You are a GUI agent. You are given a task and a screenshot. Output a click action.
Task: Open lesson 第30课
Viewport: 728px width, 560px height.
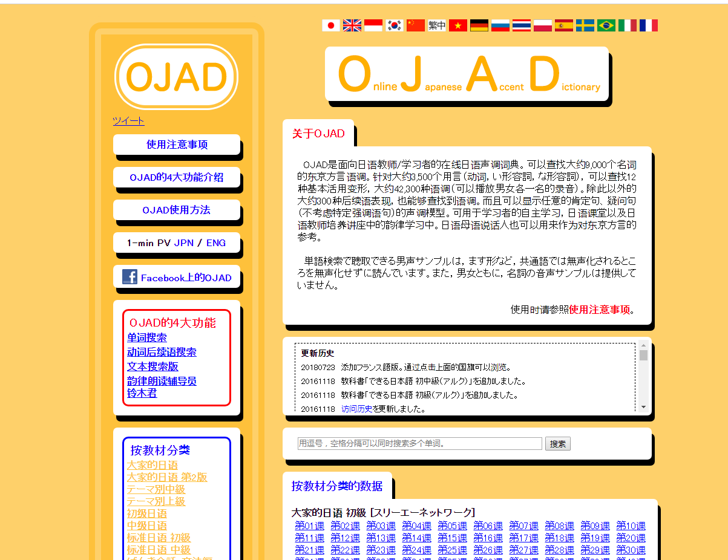(631, 550)
